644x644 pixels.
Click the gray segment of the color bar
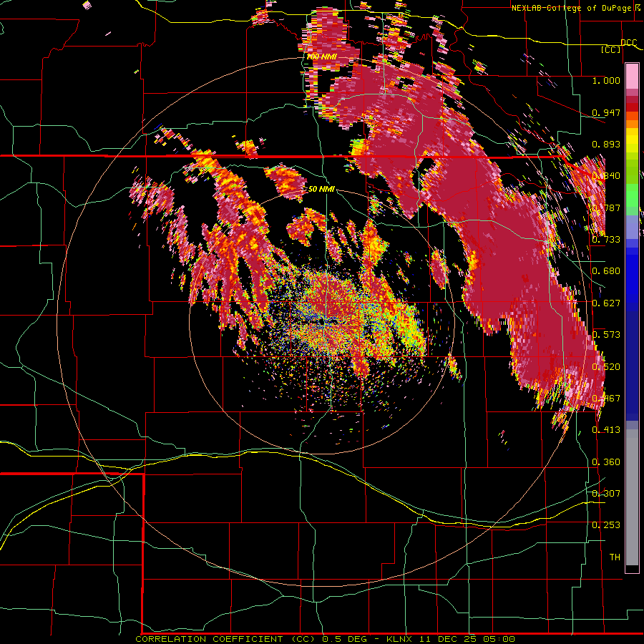point(632,497)
